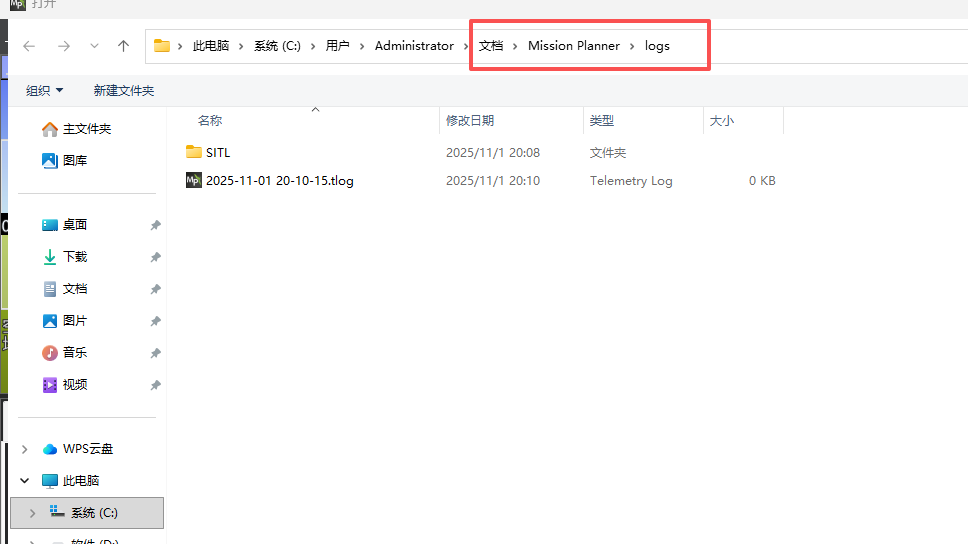Open the SITL folder
Image resolution: width=968 pixels, height=544 pixels.
tap(217, 153)
